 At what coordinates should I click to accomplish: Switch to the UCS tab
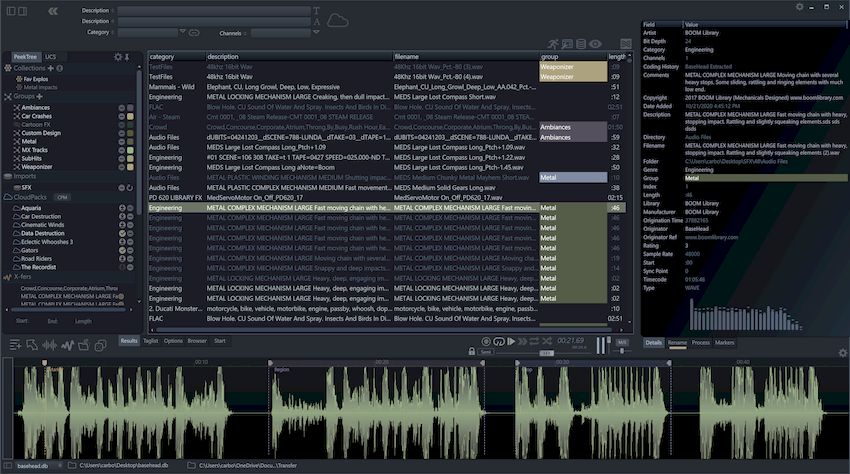click(x=51, y=57)
